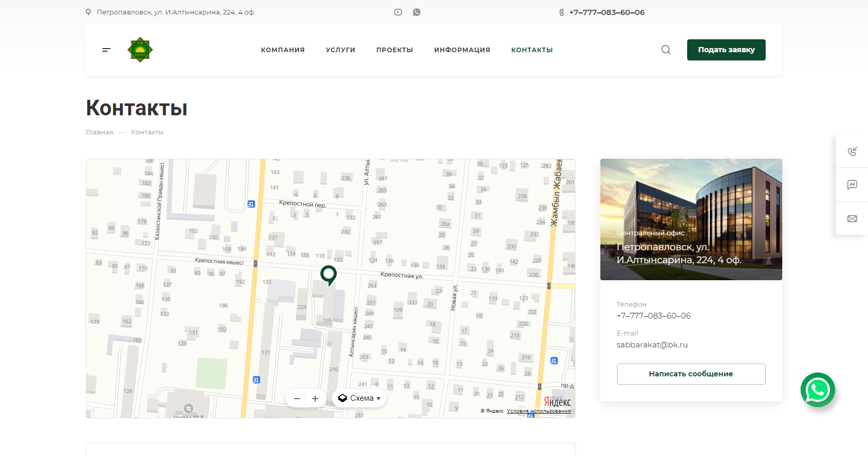This screenshot has height=456, width=868.
Task: Click the envelope icon in right sidebar
Action: pyautogui.click(x=852, y=219)
